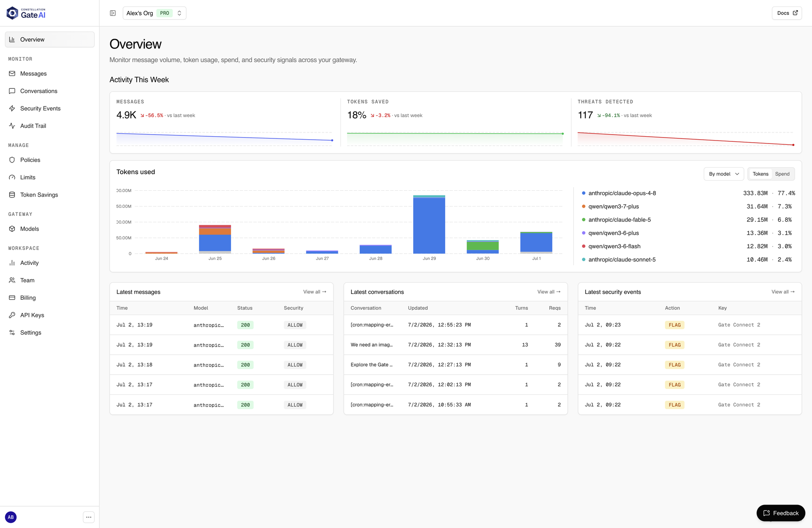
Task: Click the Models cube icon
Action: click(x=12, y=229)
